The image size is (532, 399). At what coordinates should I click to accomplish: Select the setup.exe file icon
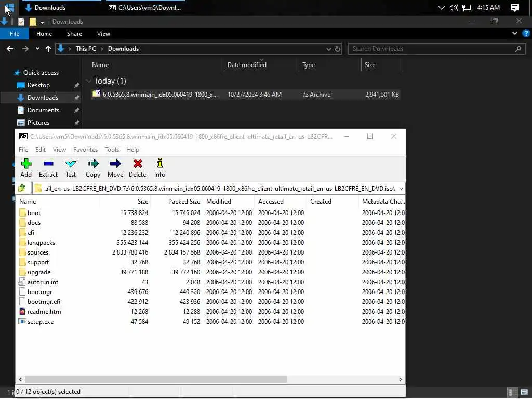click(x=22, y=321)
